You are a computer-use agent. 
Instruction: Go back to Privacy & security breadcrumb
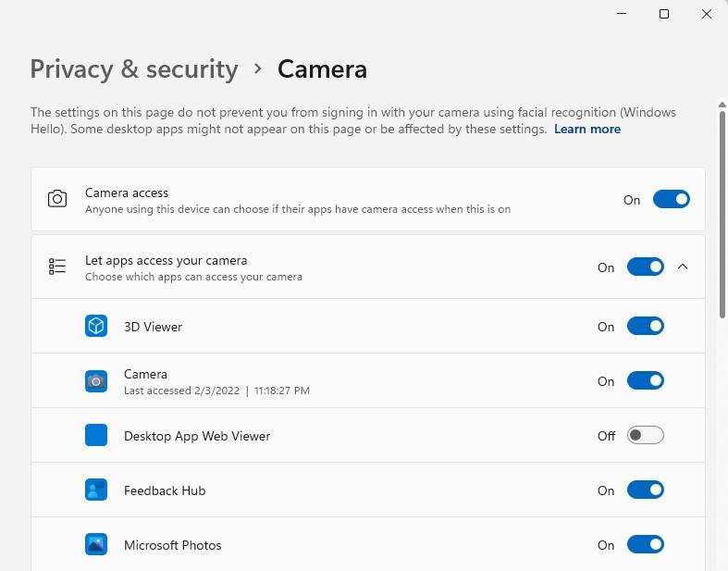pos(134,69)
